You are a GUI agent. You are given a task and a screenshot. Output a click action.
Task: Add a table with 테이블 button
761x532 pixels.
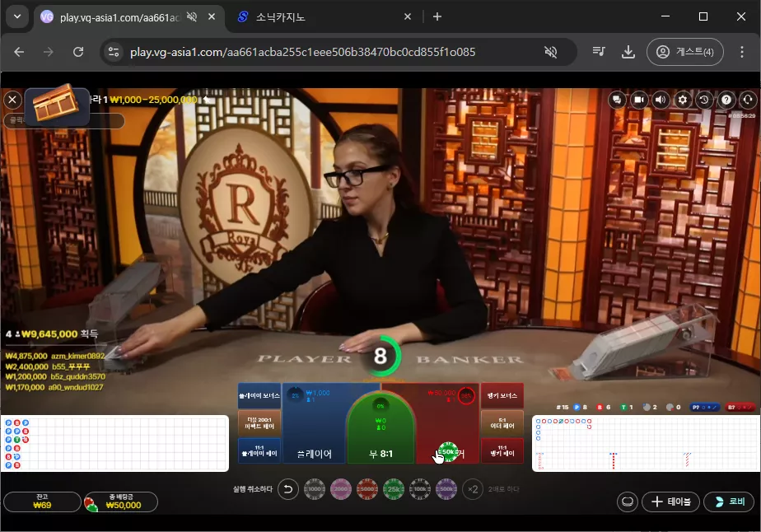(x=670, y=502)
